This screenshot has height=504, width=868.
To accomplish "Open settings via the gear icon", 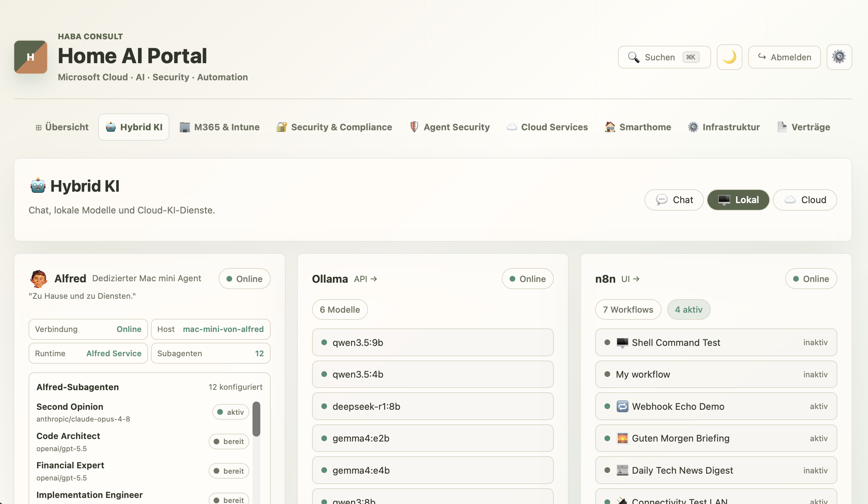I will [x=839, y=57].
